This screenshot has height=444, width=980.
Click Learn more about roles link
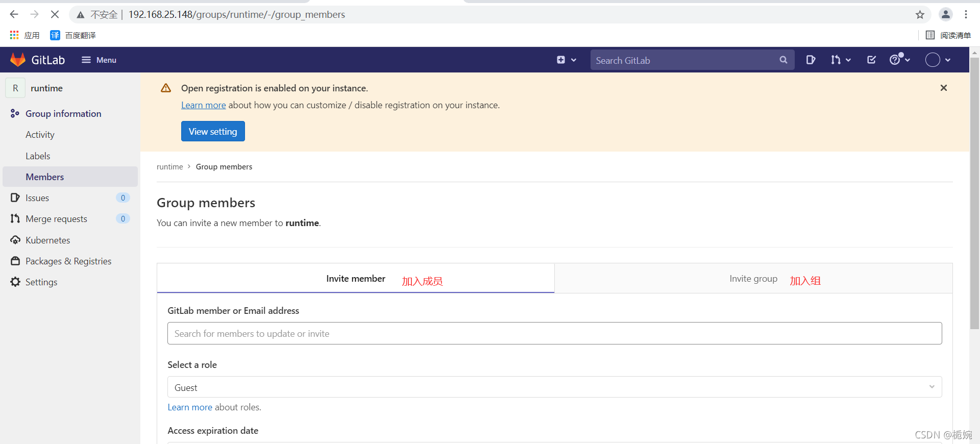190,407
